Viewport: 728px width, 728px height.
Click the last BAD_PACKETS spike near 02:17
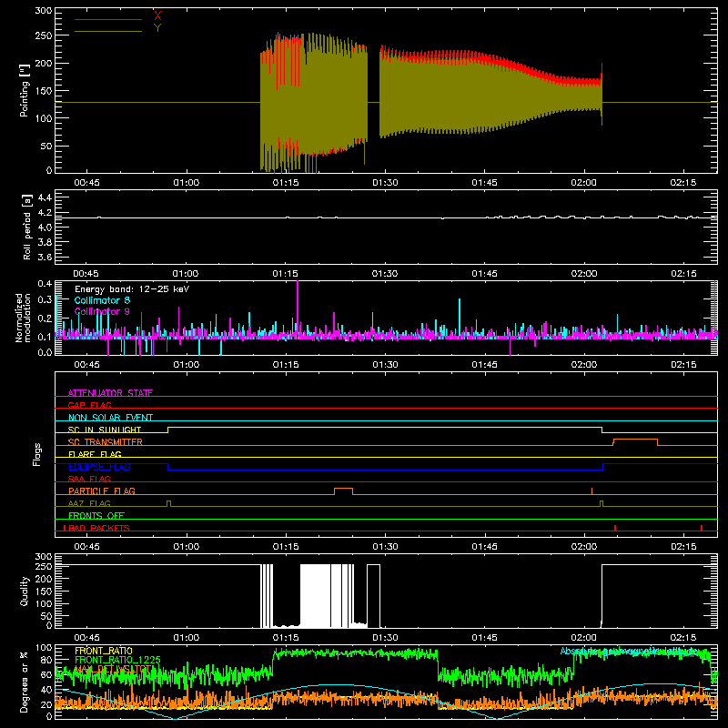(702, 528)
